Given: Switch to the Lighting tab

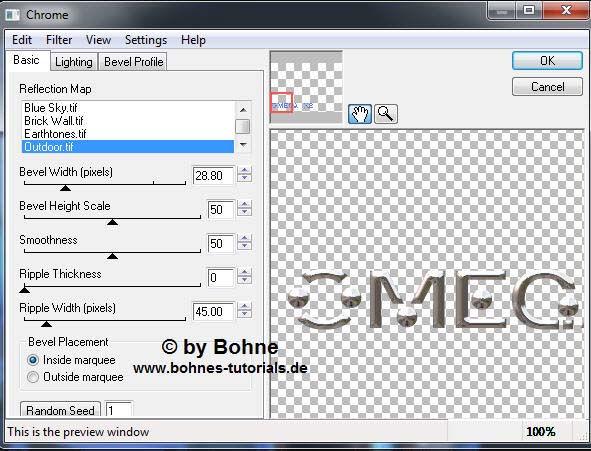Looking at the screenshot, I should pos(74,62).
